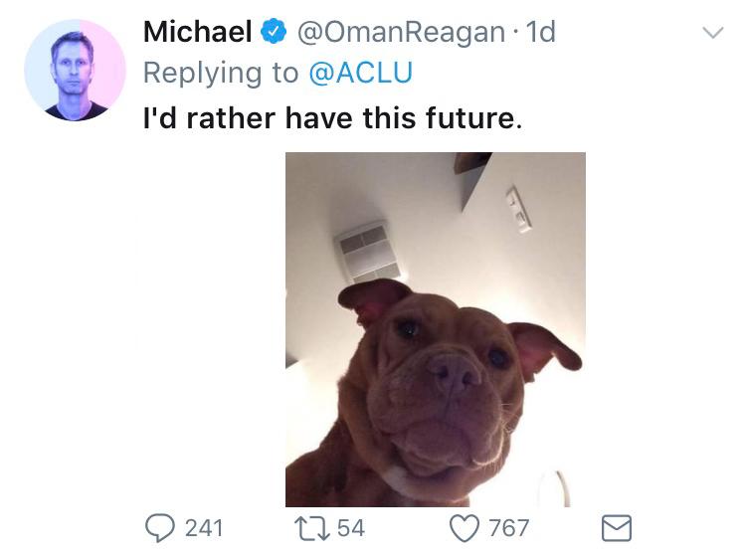This screenshot has width=746, height=560.
Task: Visit the @OmanReagan handle
Action: 401,32
